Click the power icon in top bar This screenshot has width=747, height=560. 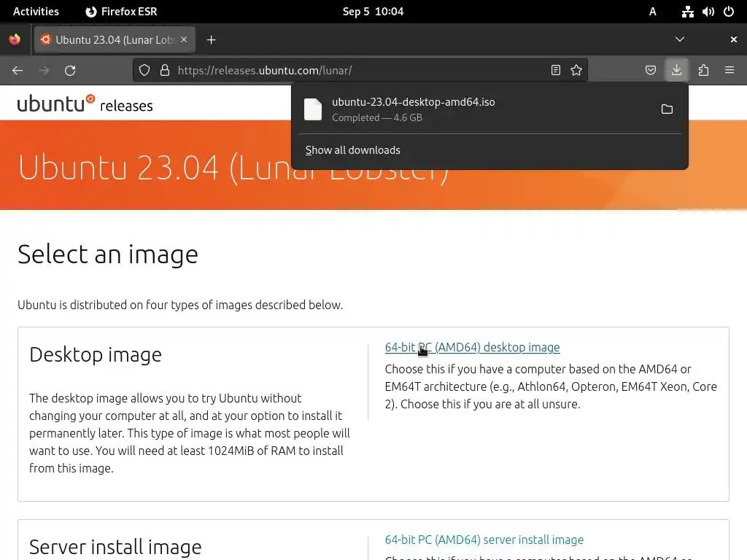(729, 12)
